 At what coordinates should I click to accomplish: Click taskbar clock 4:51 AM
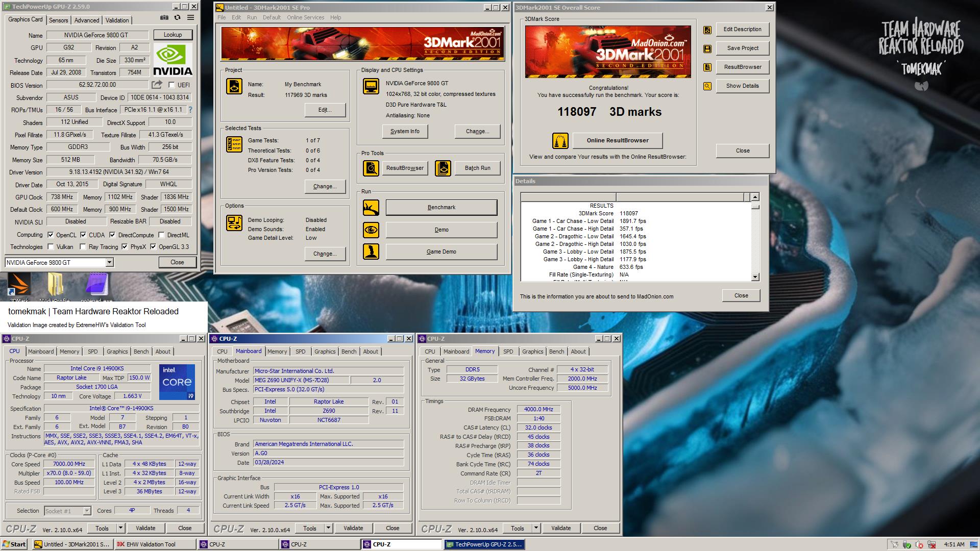(954, 544)
